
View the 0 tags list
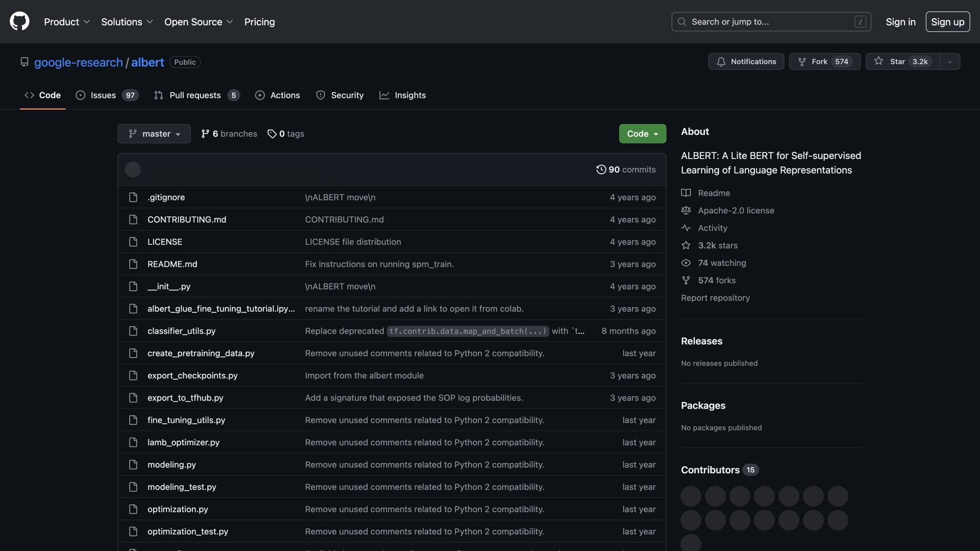coord(286,134)
